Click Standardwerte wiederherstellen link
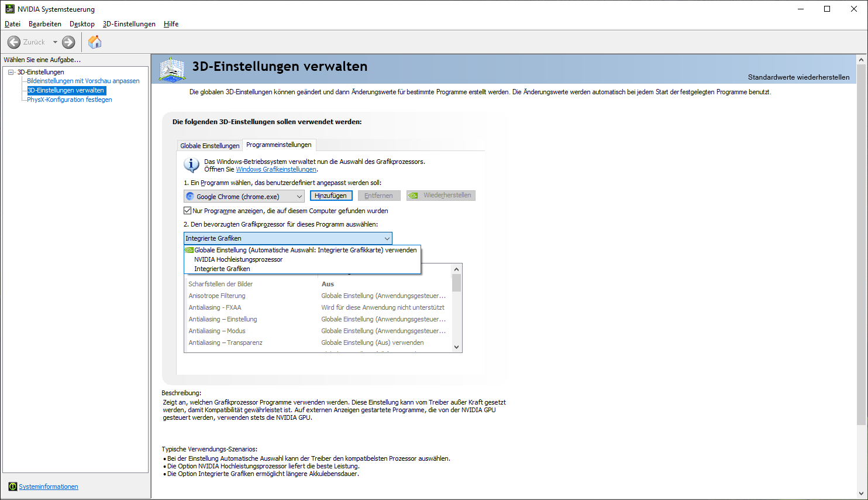The height and width of the screenshot is (500, 868). point(798,77)
